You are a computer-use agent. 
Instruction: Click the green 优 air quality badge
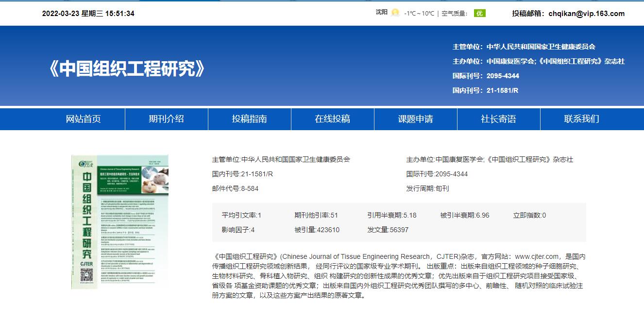point(479,13)
